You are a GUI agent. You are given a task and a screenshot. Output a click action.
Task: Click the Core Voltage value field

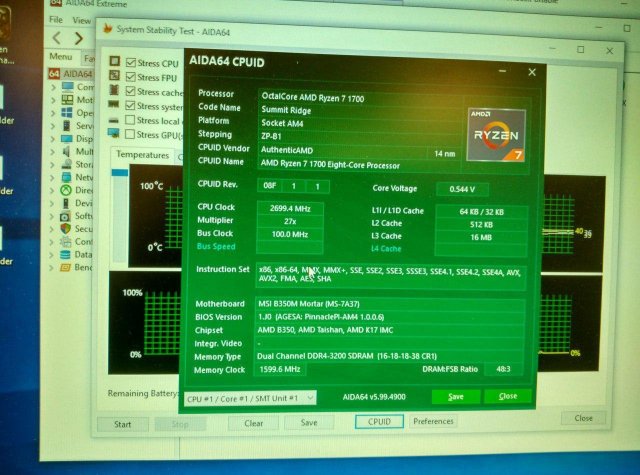coord(462,188)
